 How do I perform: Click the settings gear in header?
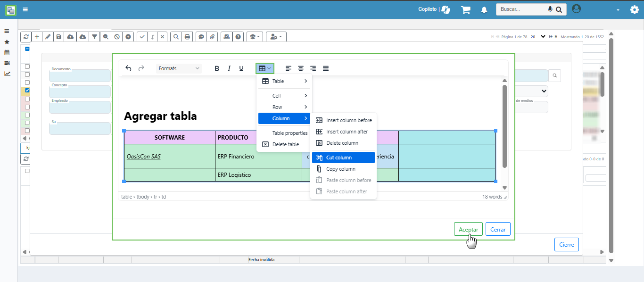(634, 10)
